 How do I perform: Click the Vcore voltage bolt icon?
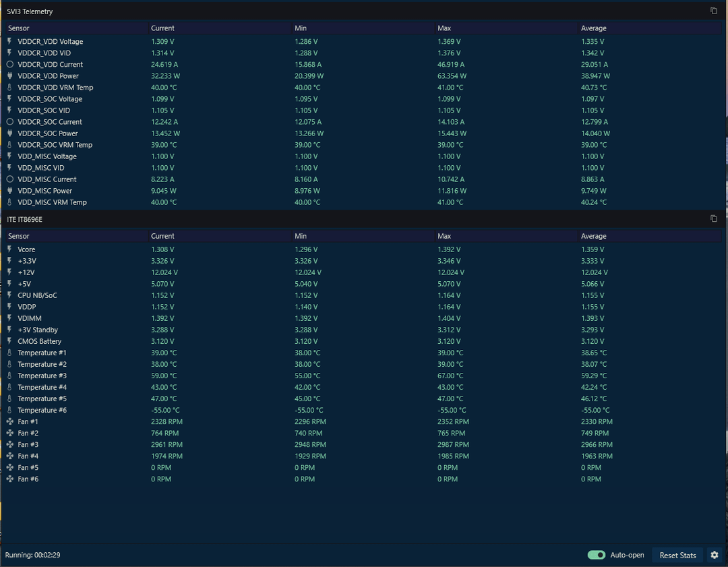(x=9, y=249)
